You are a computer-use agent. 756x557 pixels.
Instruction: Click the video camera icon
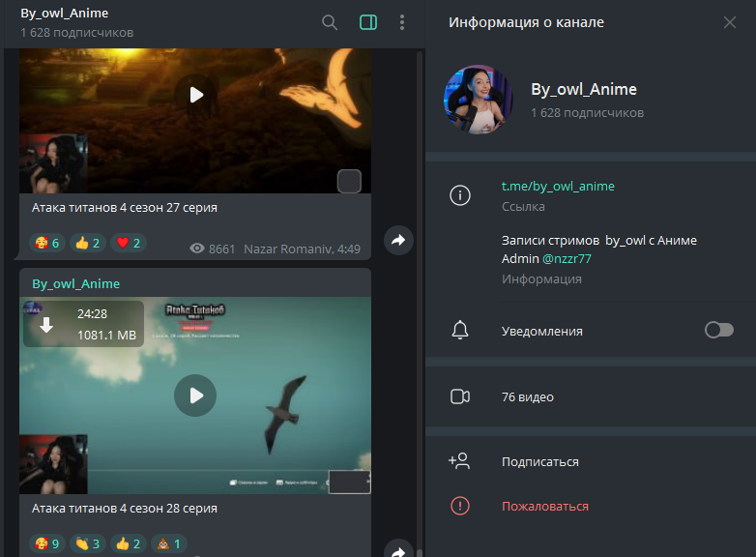click(x=460, y=396)
